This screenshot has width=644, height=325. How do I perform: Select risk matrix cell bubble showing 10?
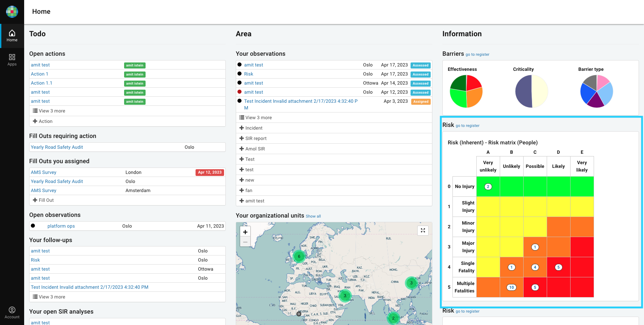511,287
